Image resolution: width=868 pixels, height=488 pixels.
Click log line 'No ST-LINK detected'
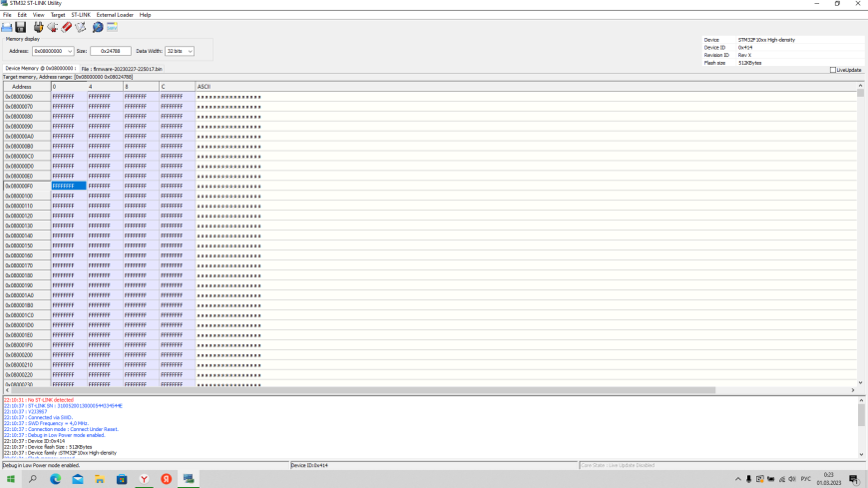point(39,400)
